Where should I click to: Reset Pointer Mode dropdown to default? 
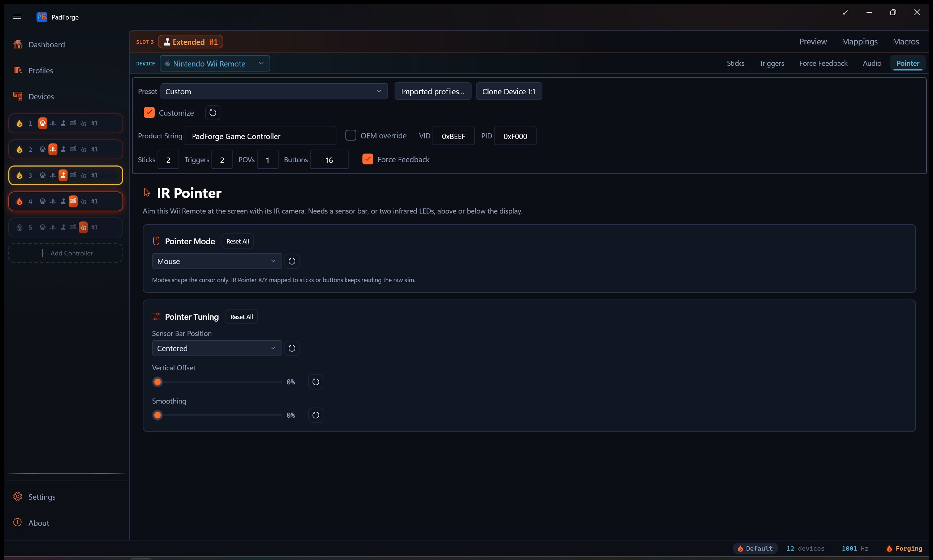(x=292, y=261)
